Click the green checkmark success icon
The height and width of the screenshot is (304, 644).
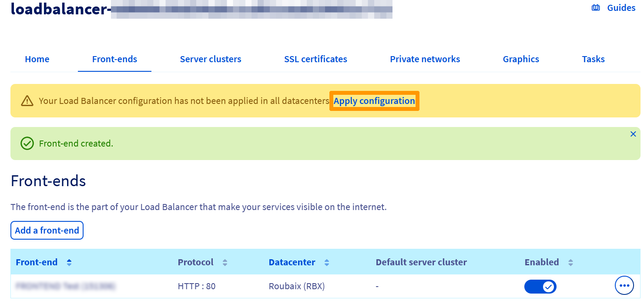[x=27, y=144]
